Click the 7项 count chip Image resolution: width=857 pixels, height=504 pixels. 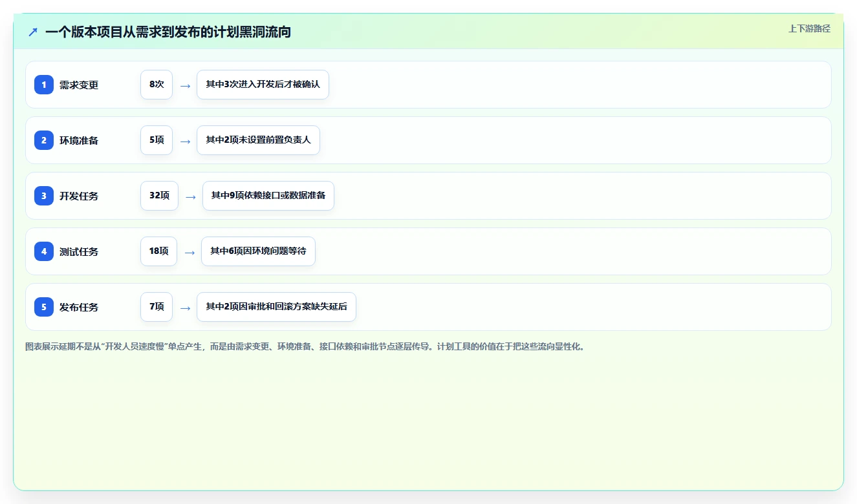coord(157,307)
